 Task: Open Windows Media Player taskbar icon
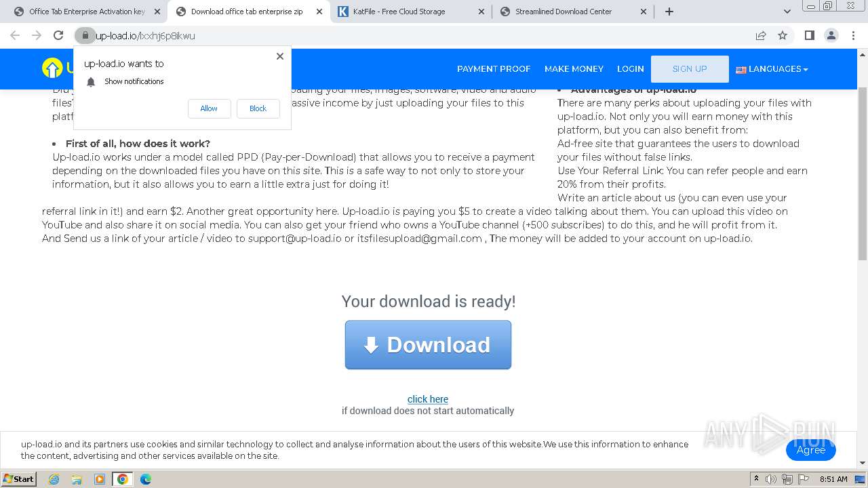click(x=100, y=479)
